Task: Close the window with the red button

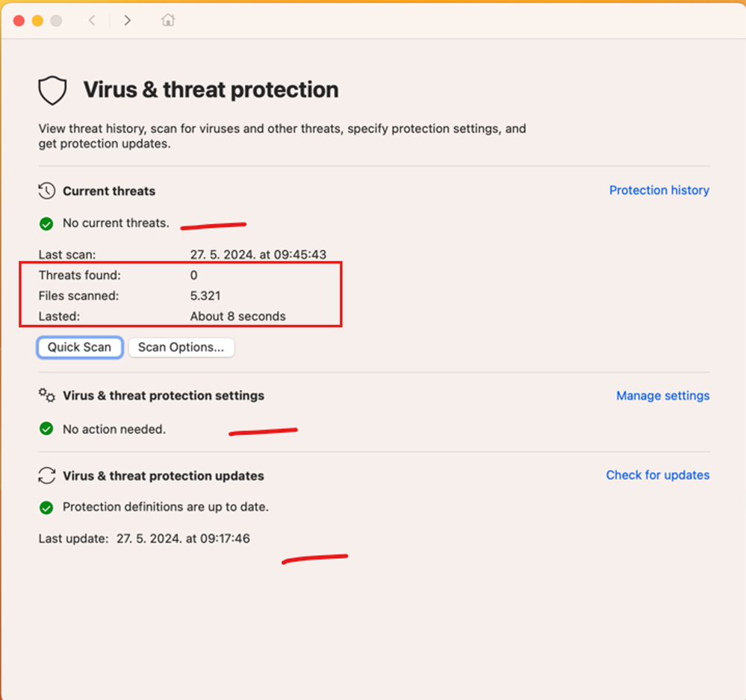Action: click(19, 21)
